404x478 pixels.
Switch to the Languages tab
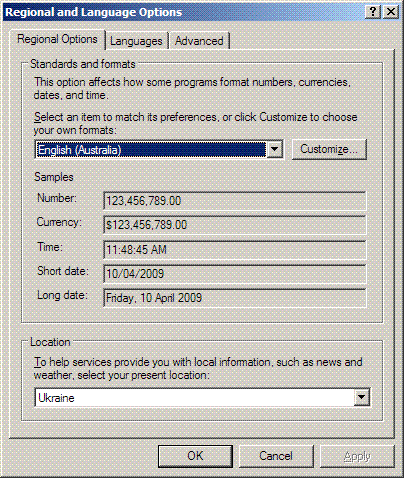[136, 41]
